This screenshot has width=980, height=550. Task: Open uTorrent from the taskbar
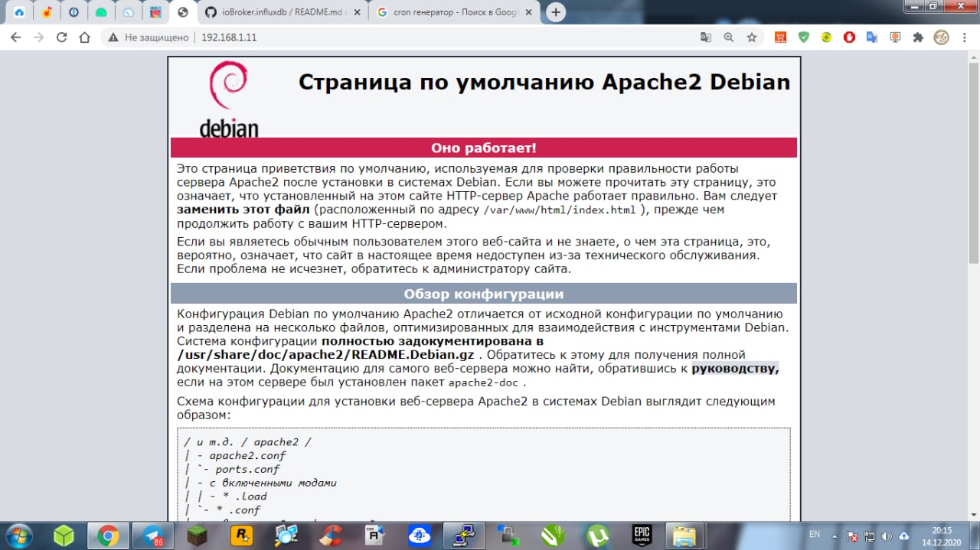pos(596,535)
